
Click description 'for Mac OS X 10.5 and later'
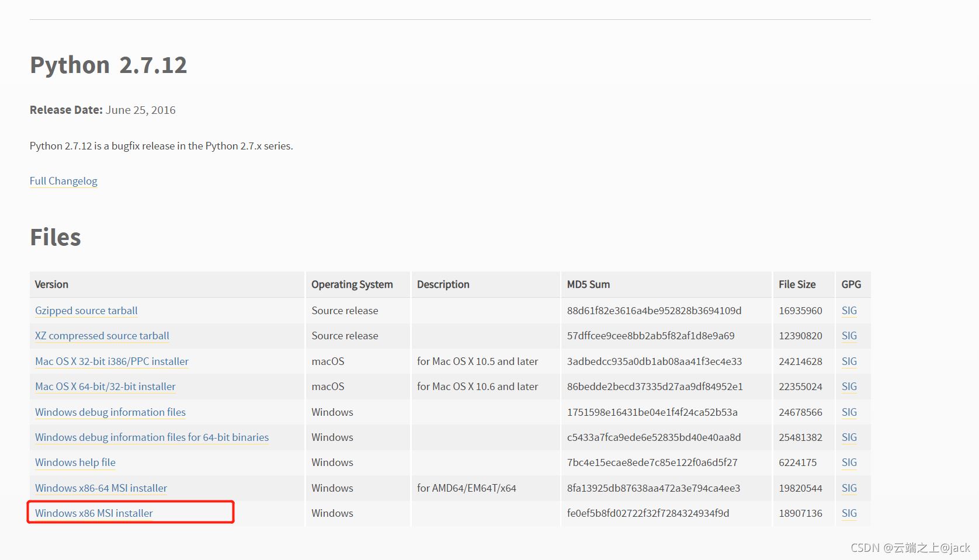coord(477,361)
